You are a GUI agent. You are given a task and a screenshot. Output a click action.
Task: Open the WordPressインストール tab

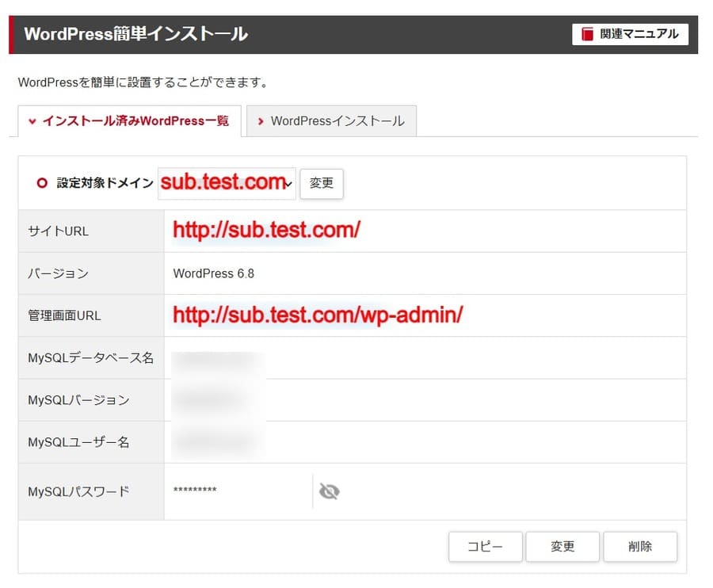pyautogui.click(x=331, y=121)
